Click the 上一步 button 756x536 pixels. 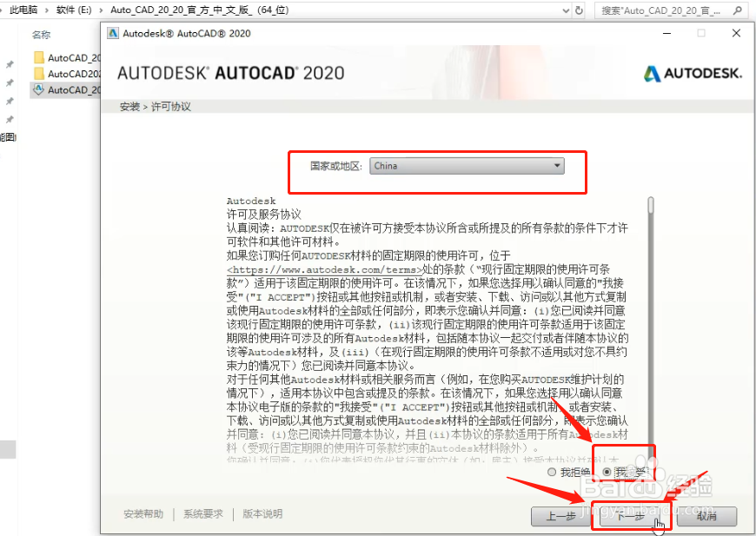pos(561,516)
